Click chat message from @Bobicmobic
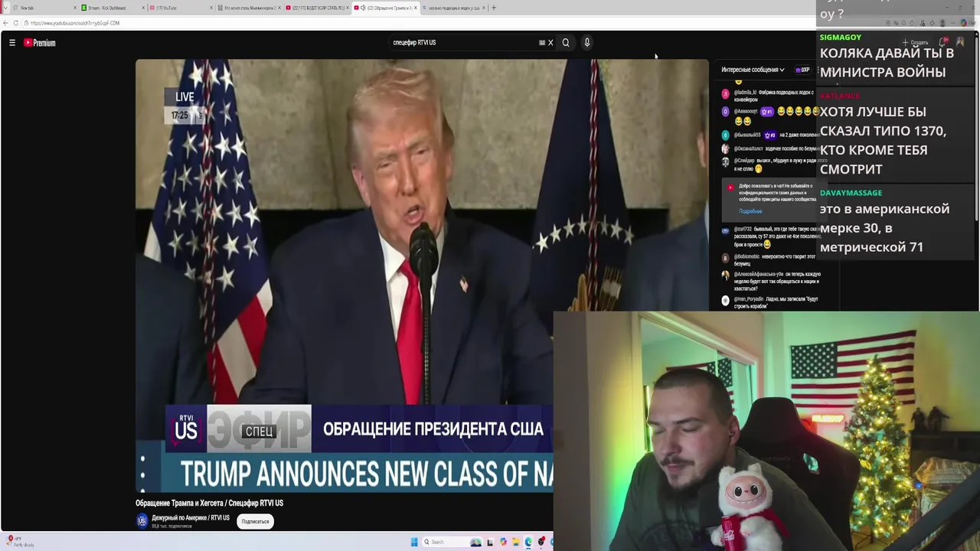 (x=769, y=259)
